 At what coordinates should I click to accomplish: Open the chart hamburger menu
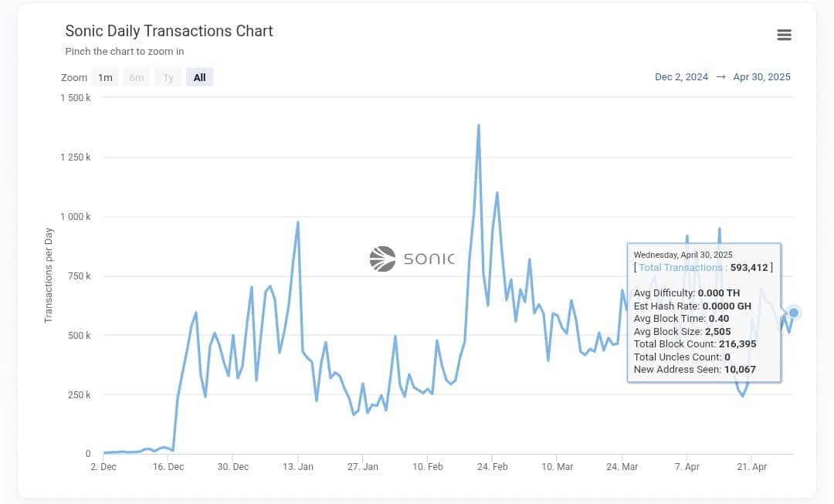(x=784, y=35)
